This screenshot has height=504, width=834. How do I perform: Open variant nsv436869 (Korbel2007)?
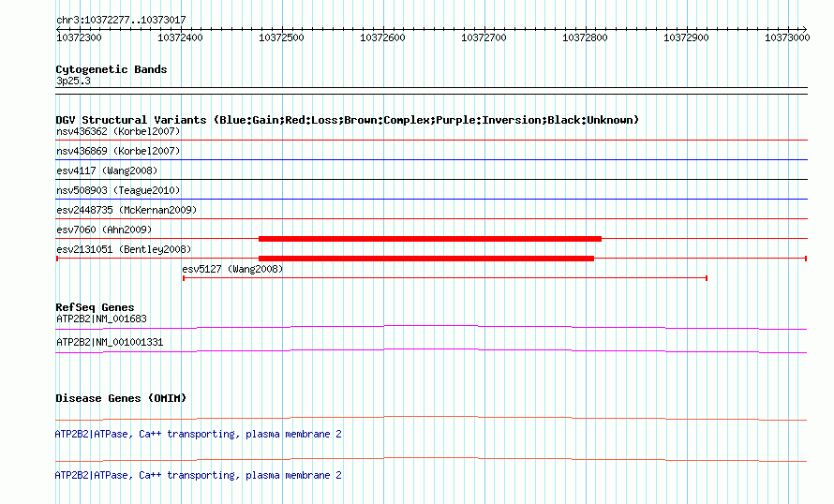point(118,151)
